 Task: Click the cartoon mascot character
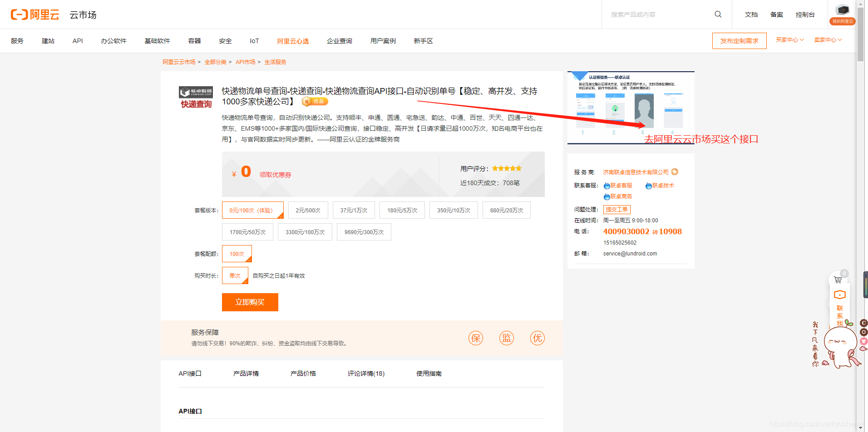click(x=841, y=346)
